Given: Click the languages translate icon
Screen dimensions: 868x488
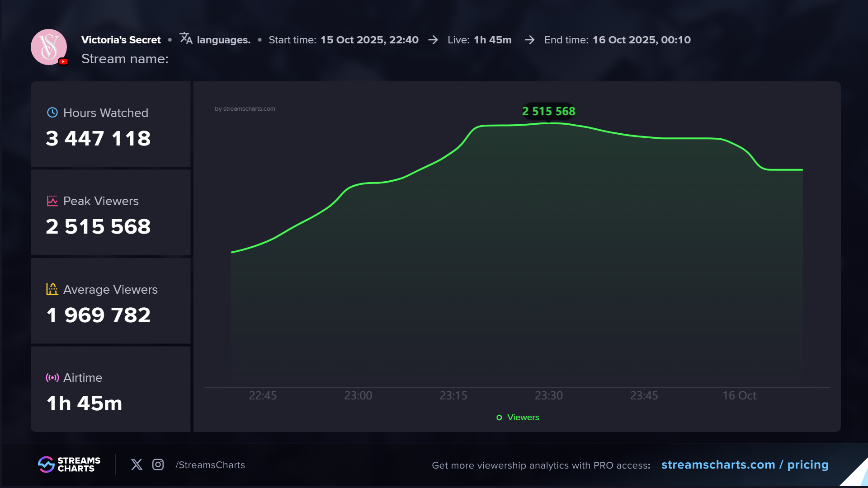Looking at the screenshot, I should click(186, 38).
